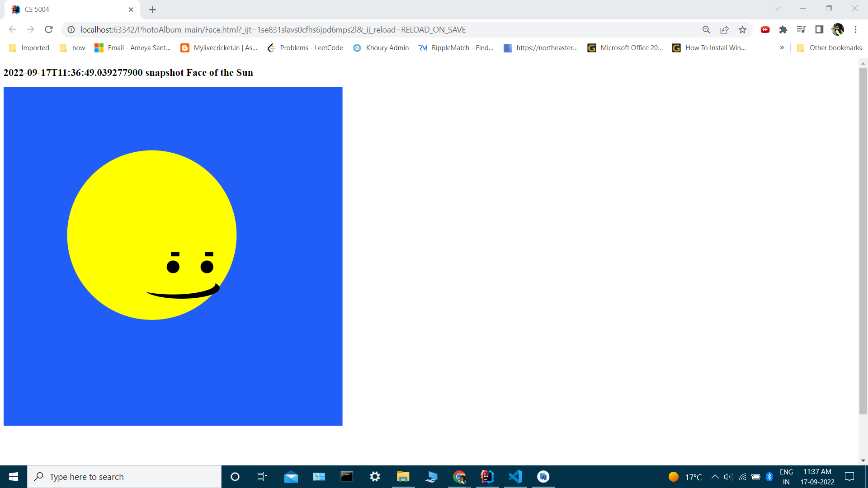The image size is (868, 488).
Task: Open the side panel icon
Action: [x=820, y=29]
